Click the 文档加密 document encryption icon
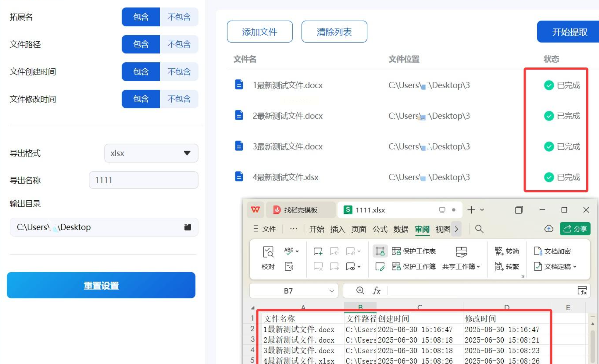 point(538,251)
